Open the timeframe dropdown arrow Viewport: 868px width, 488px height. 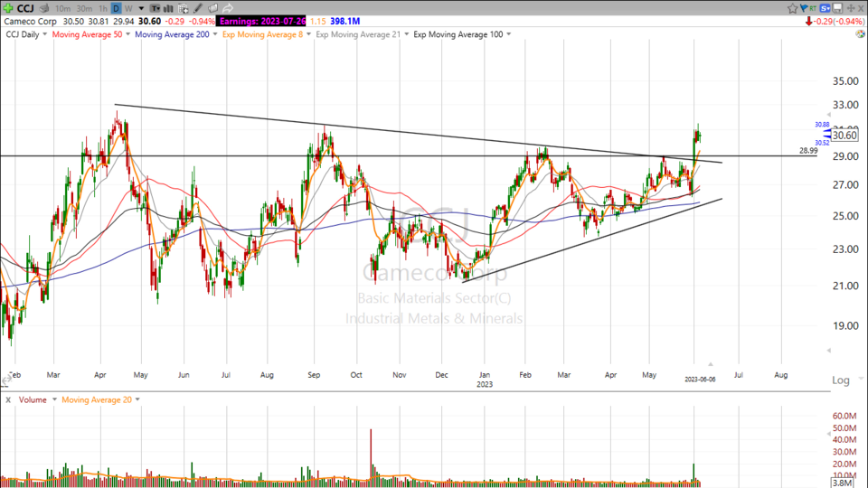(x=141, y=8)
